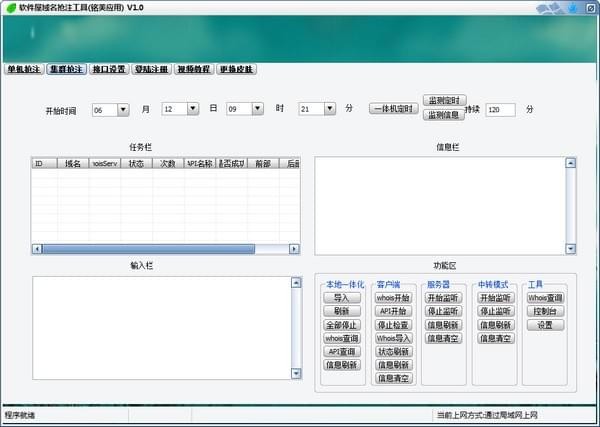
Task: Switch to the 单机抢注 tab
Action: coord(23,70)
